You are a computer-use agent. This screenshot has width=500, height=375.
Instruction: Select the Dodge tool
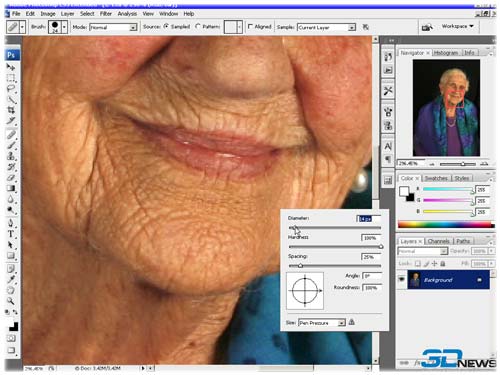[11, 210]
